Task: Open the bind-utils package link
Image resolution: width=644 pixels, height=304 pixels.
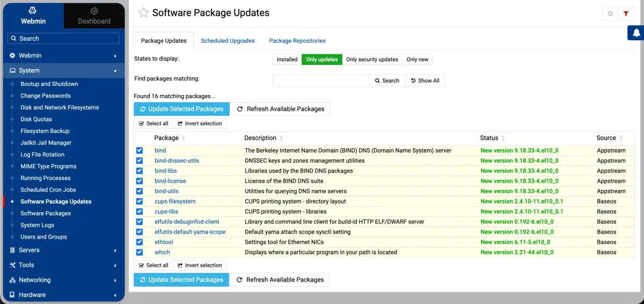Action: coord(166,191)
